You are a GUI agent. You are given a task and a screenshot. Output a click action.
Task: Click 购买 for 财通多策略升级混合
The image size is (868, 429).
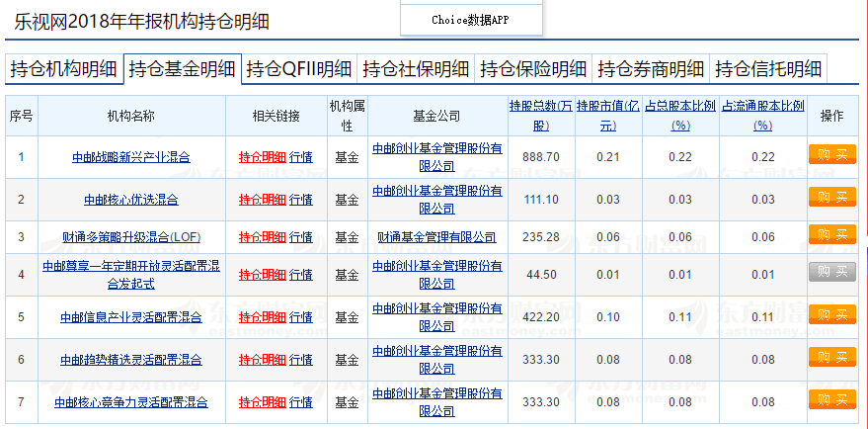tap(832, 234)
